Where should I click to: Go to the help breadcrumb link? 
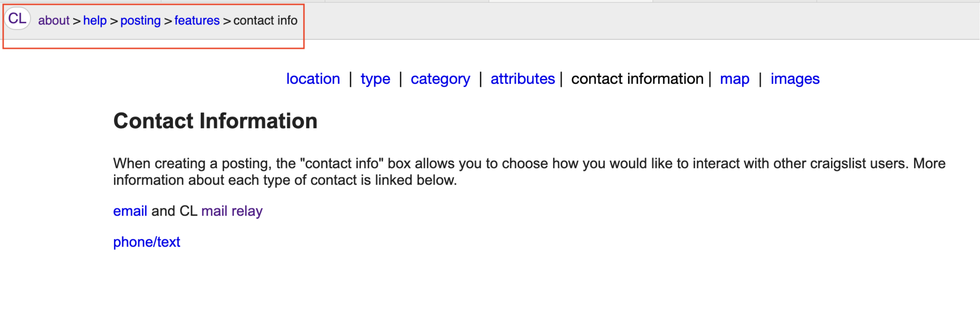(x=95, y=21)
